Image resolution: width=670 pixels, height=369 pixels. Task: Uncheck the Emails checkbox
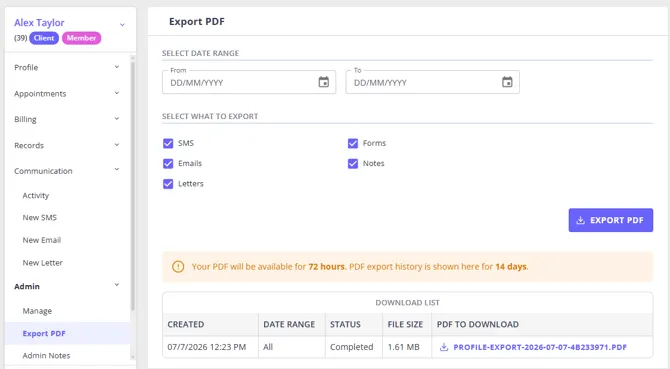tap(168, 164)
